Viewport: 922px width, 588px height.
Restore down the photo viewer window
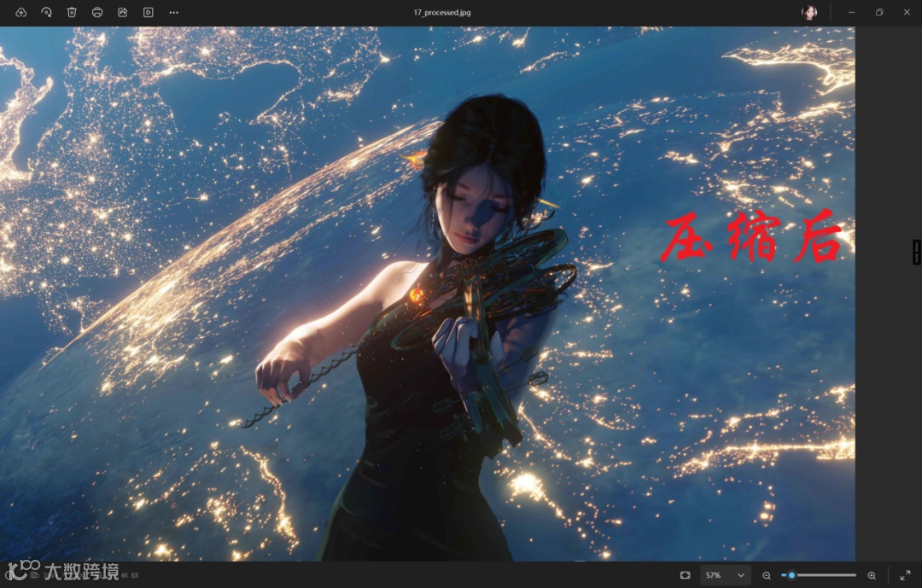[879, 12]
